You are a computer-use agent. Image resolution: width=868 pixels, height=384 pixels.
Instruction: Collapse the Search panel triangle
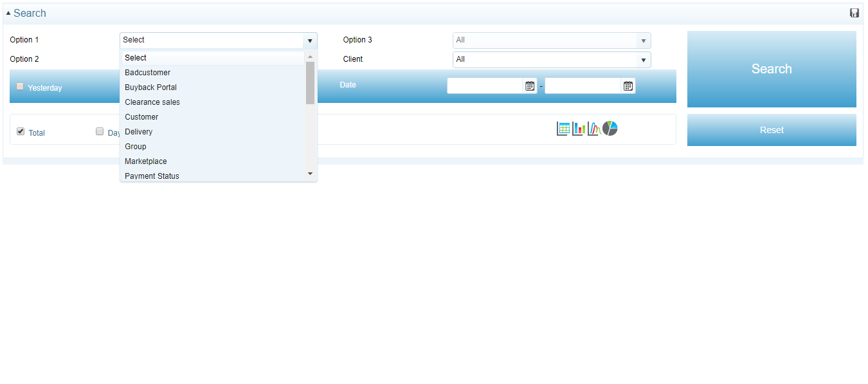pyautogui.click(x=8, y=13)
